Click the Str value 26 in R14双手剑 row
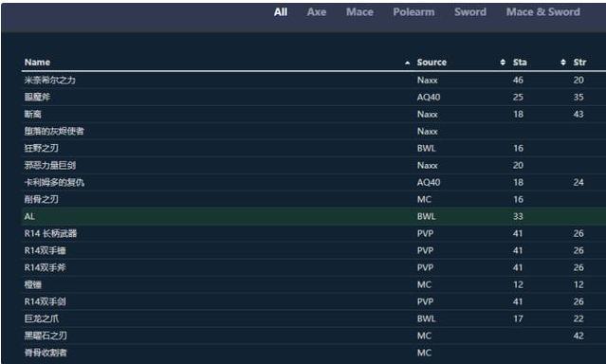The image size is (606, 364). [x=578, y=301]
